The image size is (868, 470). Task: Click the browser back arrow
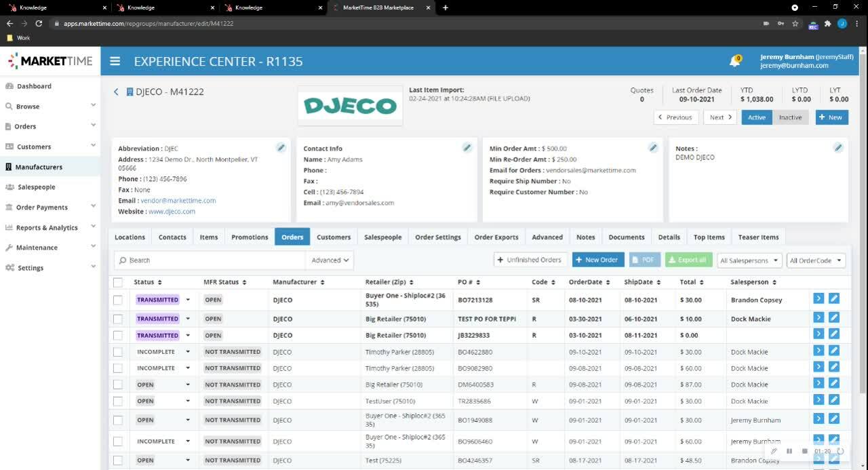[x=9, y=23]
